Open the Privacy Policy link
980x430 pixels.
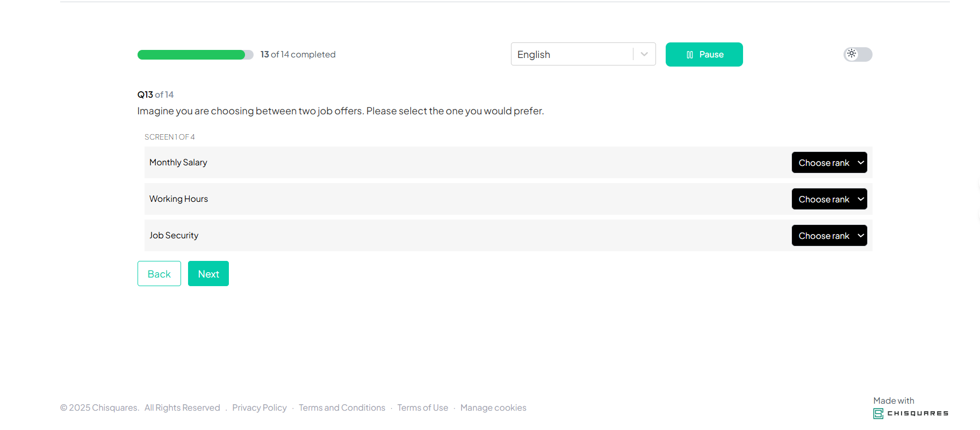pyautogui.click(x=260, y=408)
